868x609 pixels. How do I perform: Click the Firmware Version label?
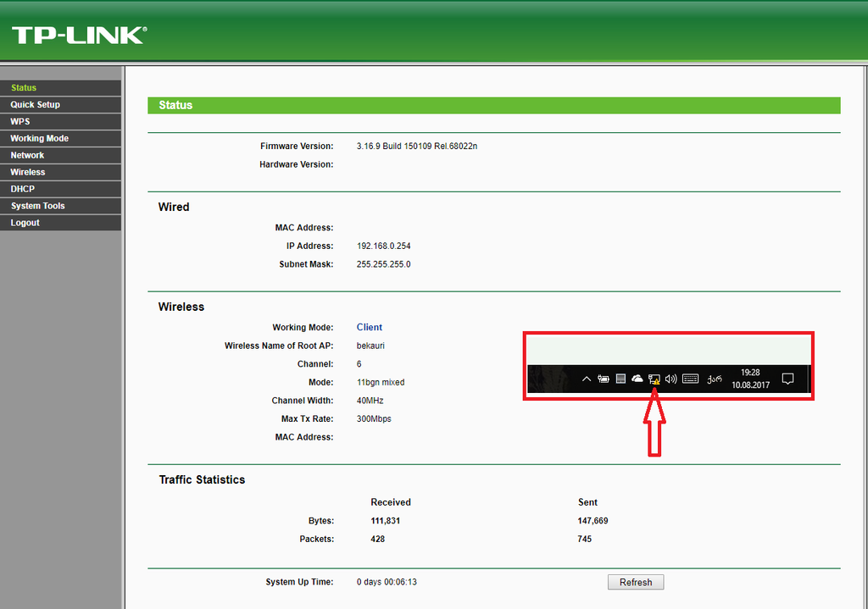coord(297,146)
